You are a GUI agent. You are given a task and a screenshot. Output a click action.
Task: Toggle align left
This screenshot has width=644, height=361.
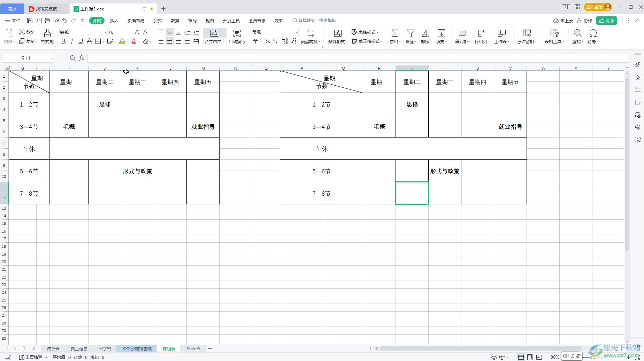[161, 41]
